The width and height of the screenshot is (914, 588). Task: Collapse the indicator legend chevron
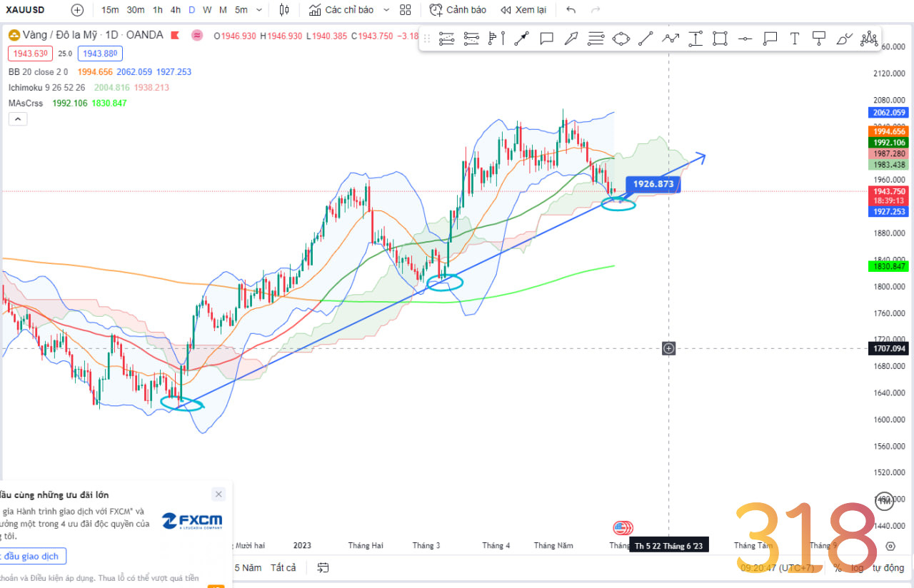coord(18,119)
